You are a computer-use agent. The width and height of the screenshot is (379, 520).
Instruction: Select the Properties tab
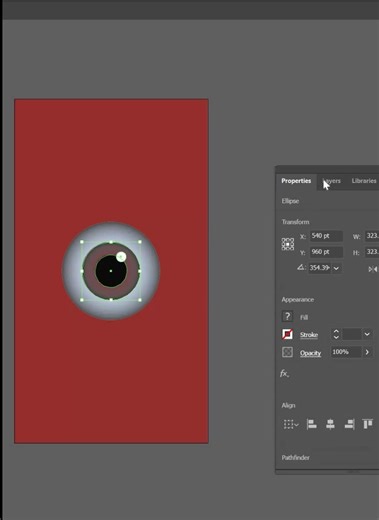[x=296, y=181]
